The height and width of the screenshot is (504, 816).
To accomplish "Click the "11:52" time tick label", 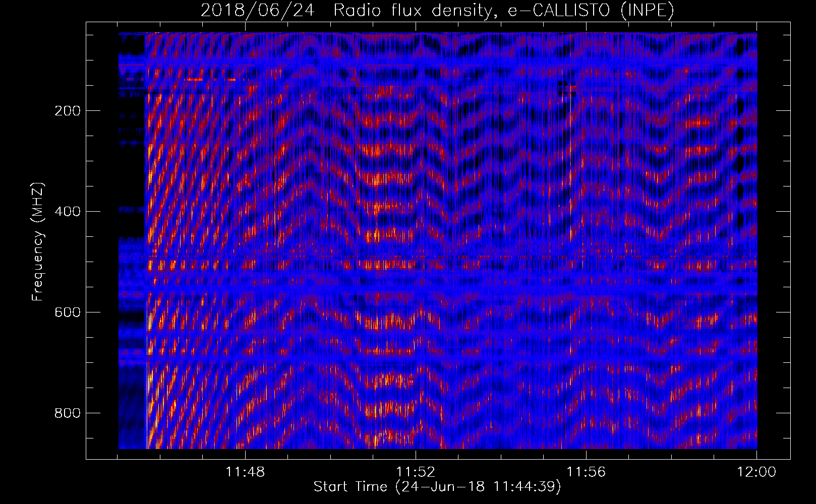I will [x=416, y=472].
